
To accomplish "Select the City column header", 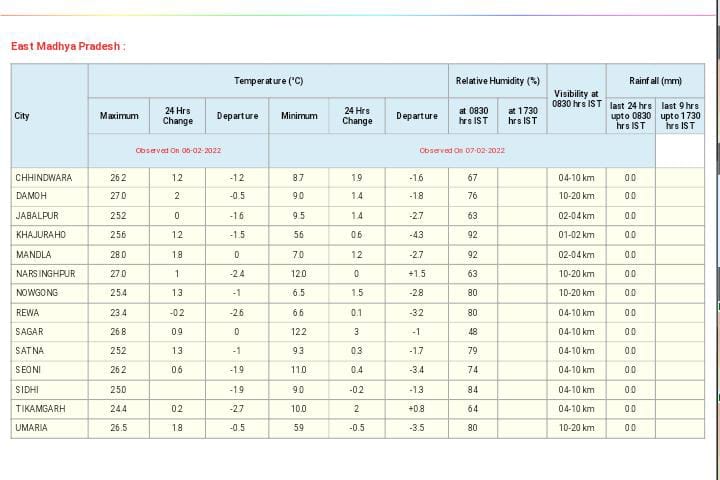I will (x=22, y=116).
